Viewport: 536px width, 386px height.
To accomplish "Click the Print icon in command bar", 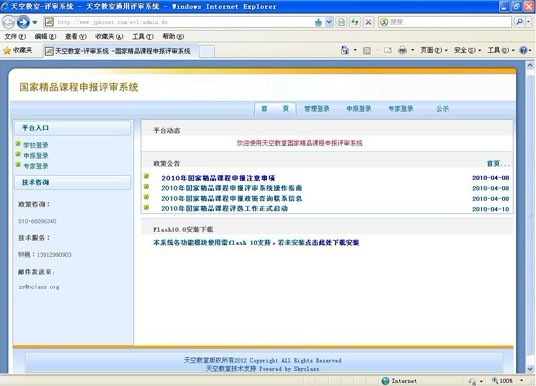I will (x=402, y=50).
